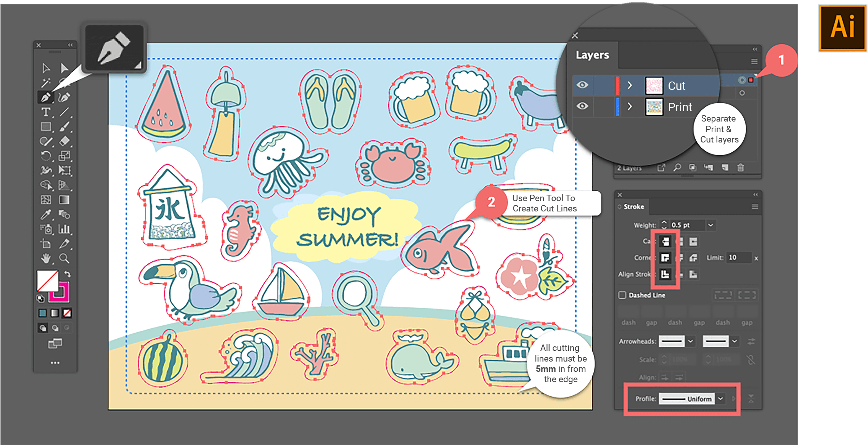Expand the Cut layer contents chevron

point(629,85)
